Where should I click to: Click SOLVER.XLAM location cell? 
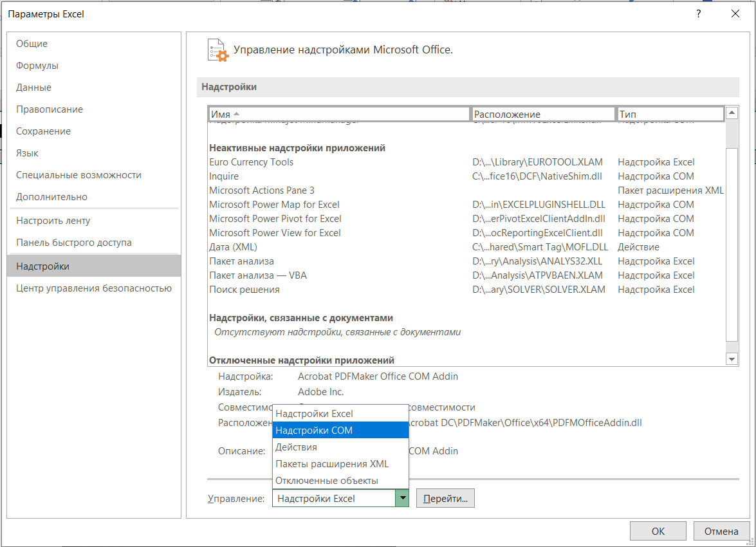539,290
